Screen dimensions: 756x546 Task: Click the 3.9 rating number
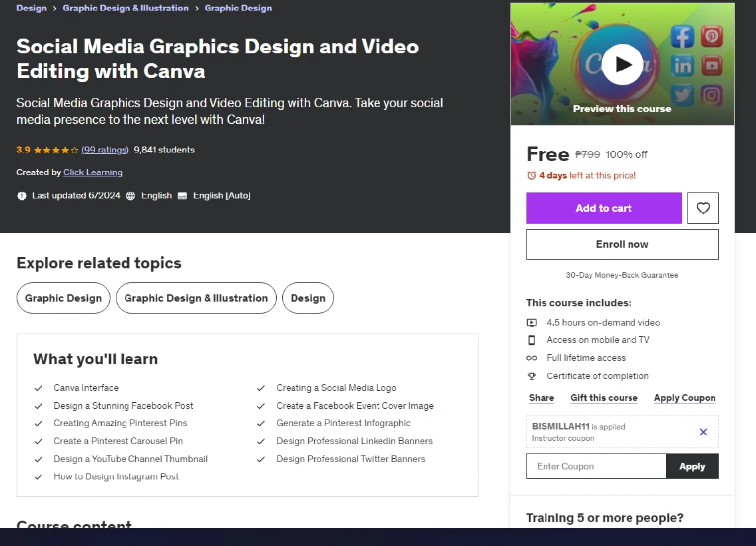point(23,150)
